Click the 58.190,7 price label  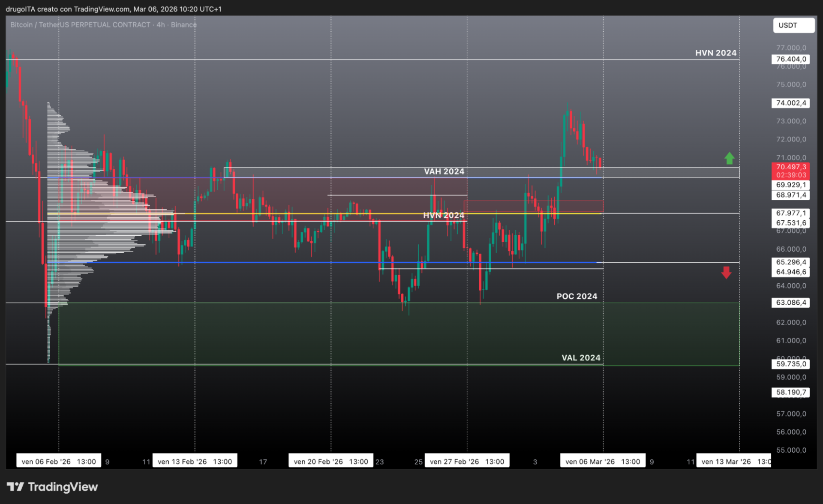point(791,392)
